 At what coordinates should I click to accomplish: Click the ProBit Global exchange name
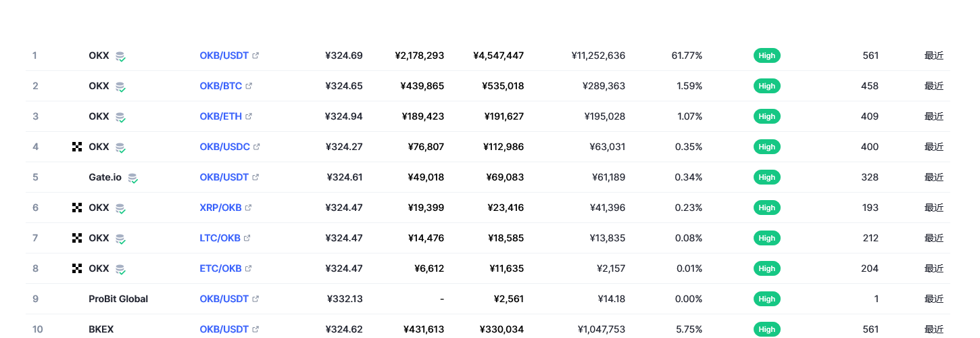tap(118, 299)
